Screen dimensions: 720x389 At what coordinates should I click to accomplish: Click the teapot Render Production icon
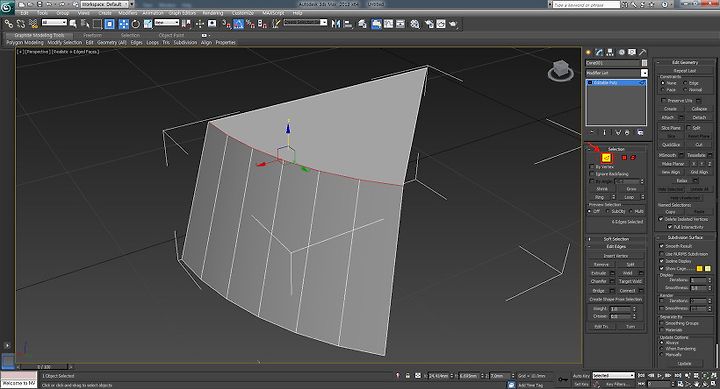click(x=453, y=24)
